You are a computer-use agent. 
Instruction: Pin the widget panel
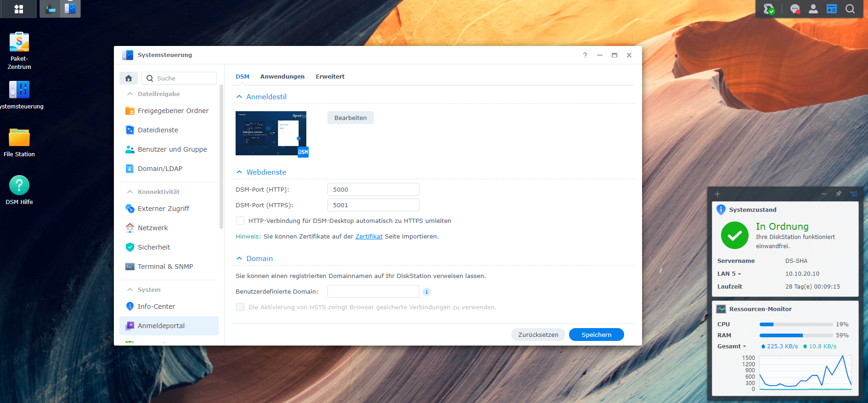(x=839, y=194)
